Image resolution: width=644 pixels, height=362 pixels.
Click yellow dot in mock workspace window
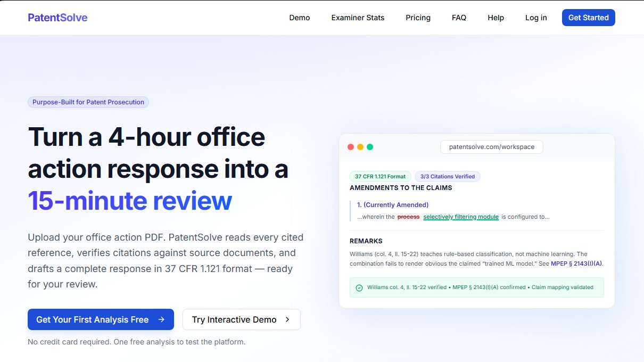(360, 147)
